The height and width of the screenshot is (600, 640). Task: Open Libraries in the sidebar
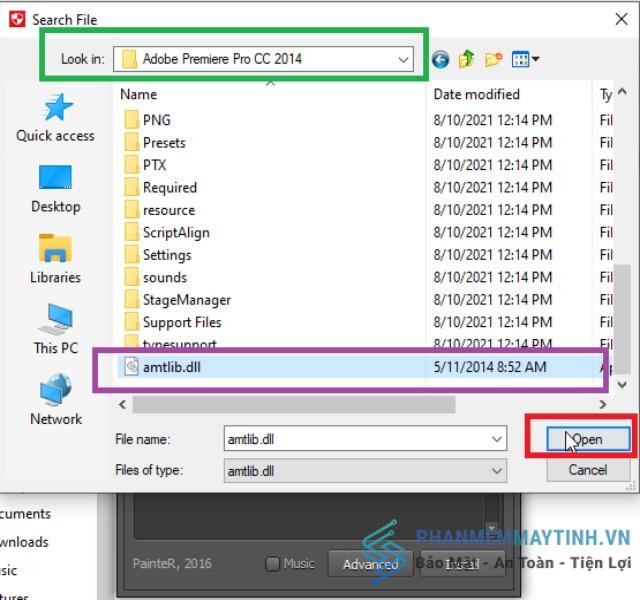(x=56, y=260)
